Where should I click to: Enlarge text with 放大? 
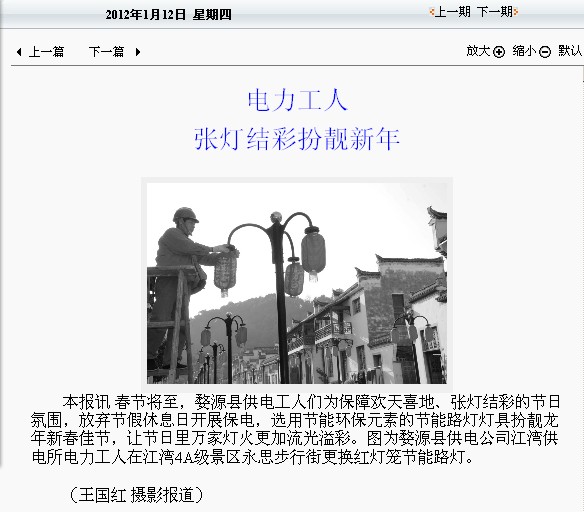(x=478, y=51)
